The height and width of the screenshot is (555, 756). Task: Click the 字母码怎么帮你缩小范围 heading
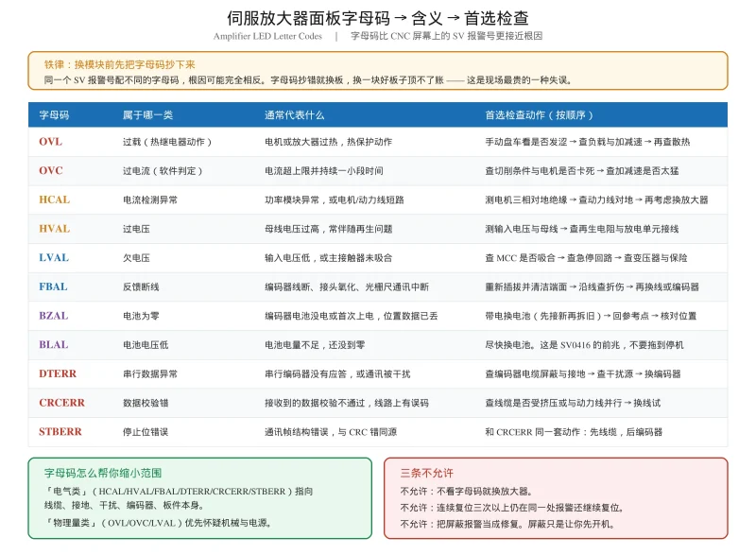point(103,473)
